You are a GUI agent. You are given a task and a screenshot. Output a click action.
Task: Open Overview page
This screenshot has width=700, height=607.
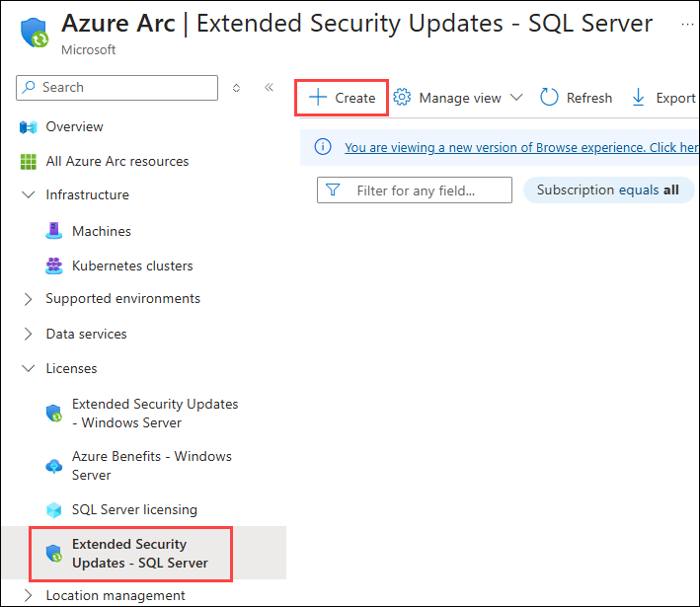pos(75,126)
